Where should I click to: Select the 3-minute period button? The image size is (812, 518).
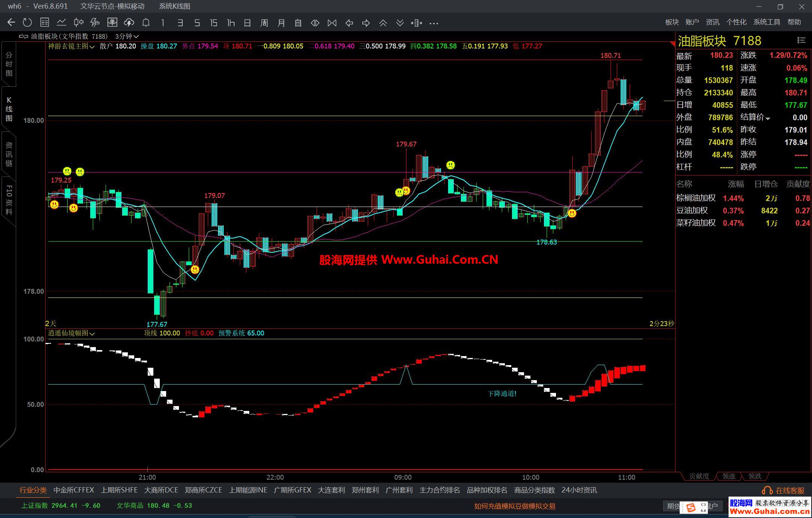(x=180, y=23)
